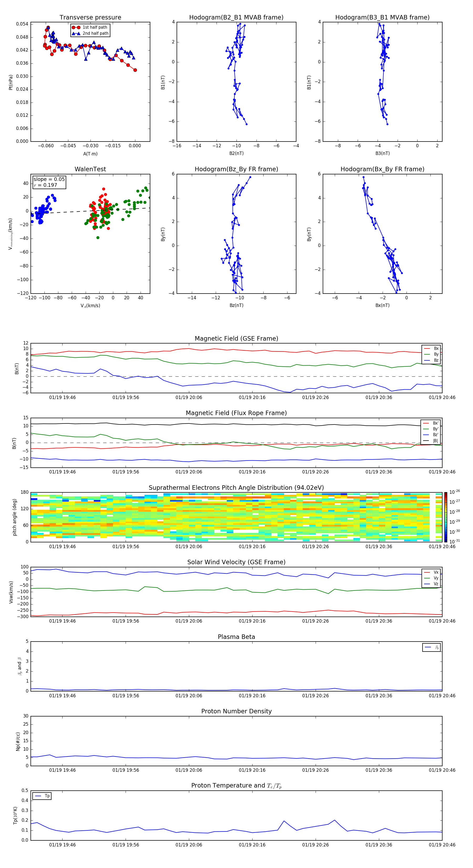Click the "Hodogram(B2_B1 MVAB frame)" title

236,17
